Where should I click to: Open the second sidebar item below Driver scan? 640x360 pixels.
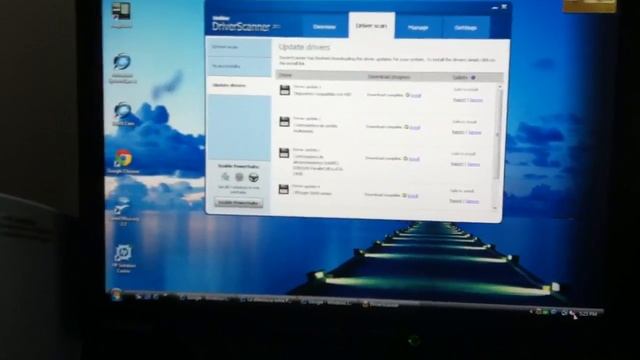pyautogui.click(x=239, y=67)
